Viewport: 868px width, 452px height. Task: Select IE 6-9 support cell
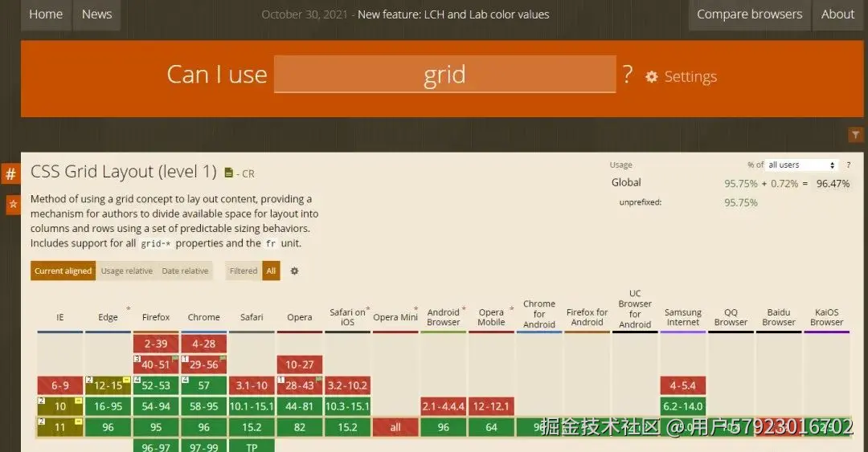[x=59, y=385]
